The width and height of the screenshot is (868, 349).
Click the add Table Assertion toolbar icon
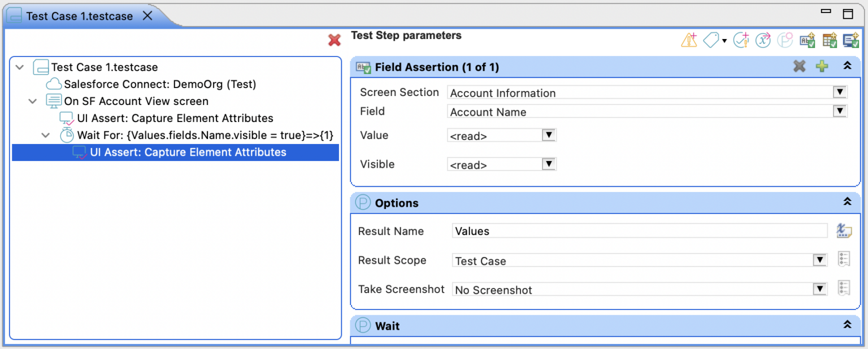[x=830, y=40]
